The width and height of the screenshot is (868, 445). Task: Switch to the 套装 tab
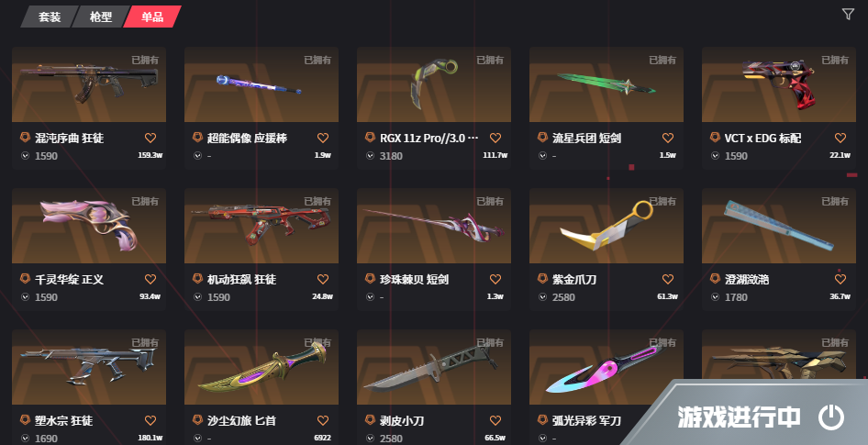click(x=50, y=17)
